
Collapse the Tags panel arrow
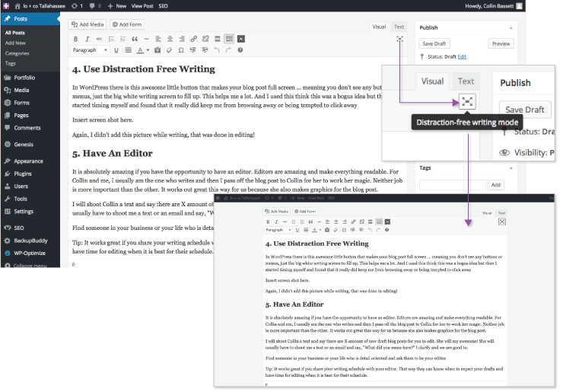(511, 168)
